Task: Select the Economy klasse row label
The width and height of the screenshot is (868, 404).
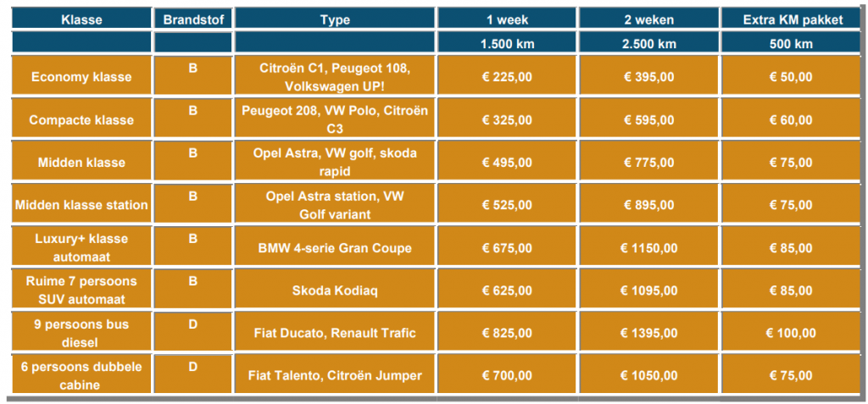Action: pyautogui.click(x=81, y=77)
